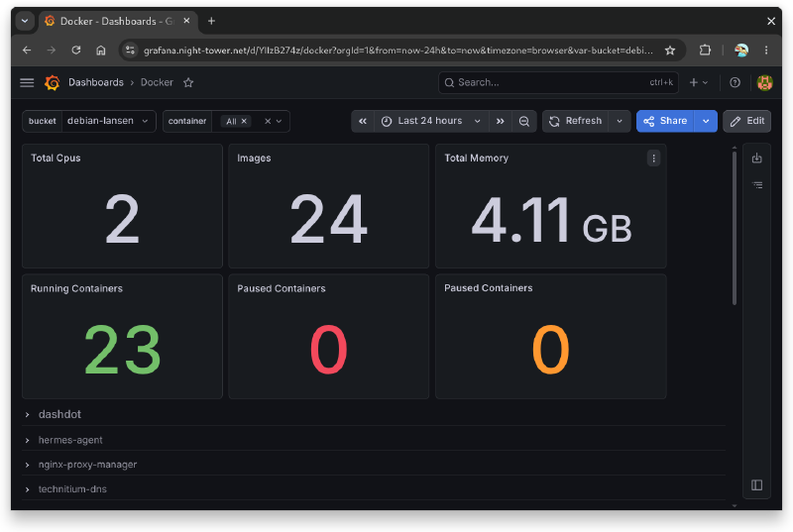Open the Chrome profile avatar

click(741, 50)
